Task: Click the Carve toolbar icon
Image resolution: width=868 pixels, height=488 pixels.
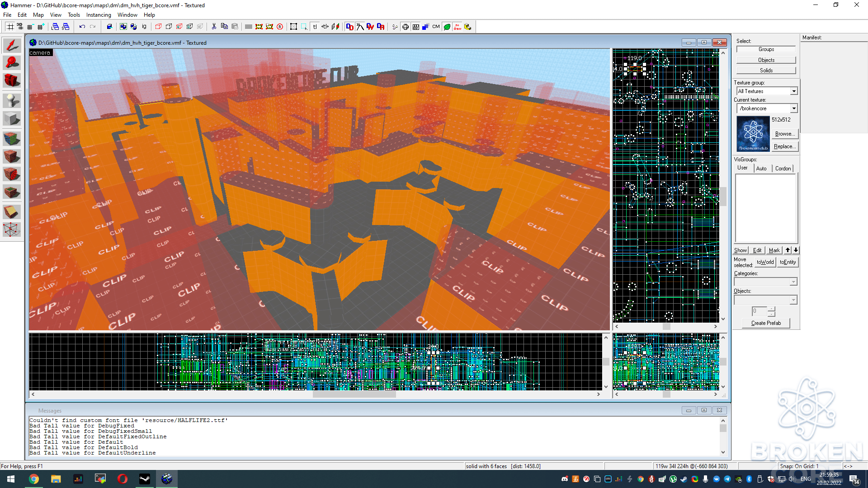Action: pyautogui.click(x=109, y=27)
